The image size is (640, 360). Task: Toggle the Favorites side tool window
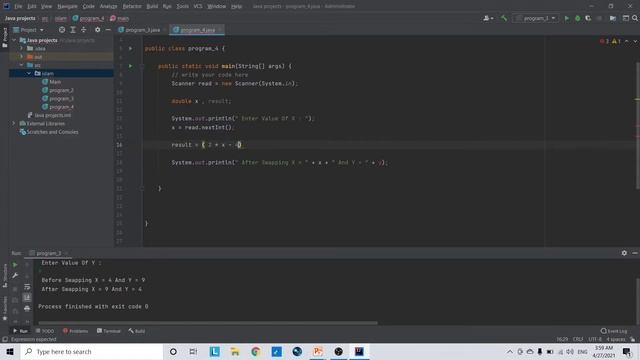(x=5, y=308)
